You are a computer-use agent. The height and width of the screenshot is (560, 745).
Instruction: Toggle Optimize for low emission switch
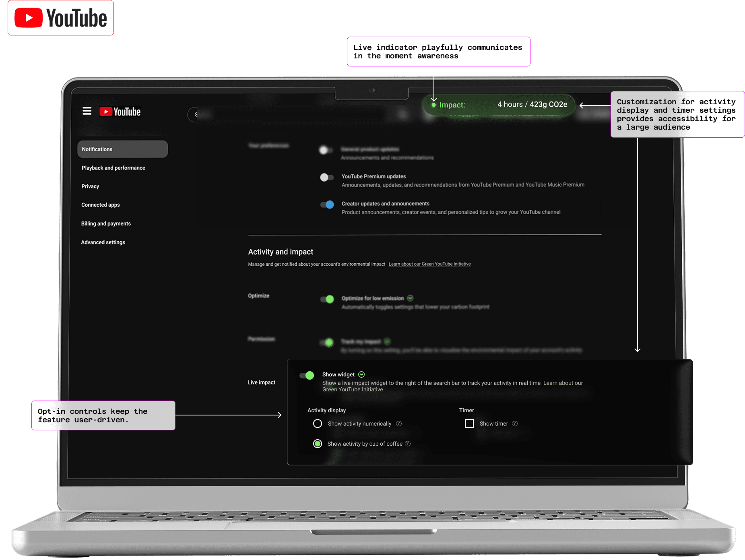coord(327,299)
